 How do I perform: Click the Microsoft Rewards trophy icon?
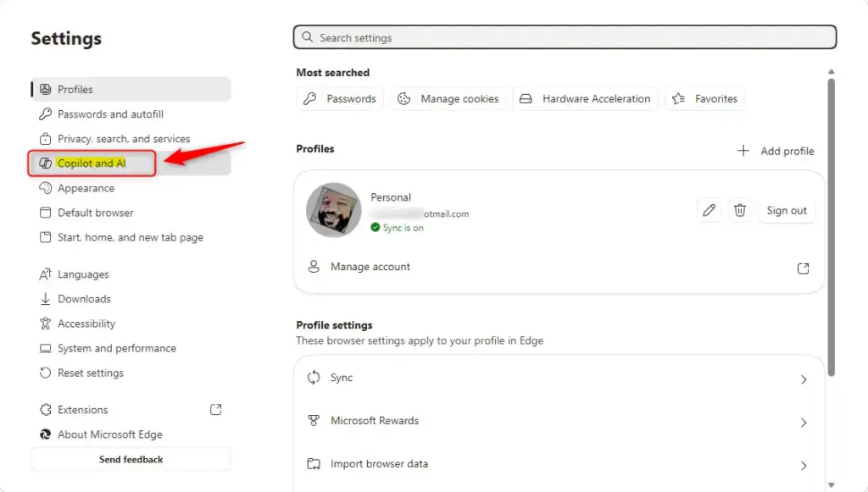click(314, 421)
